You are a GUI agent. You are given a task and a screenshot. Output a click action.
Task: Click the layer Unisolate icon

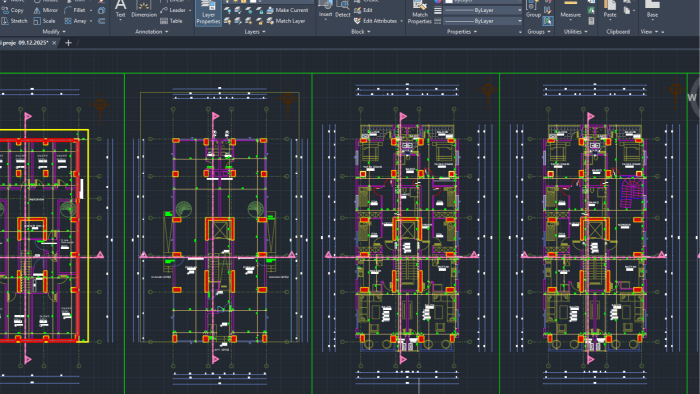point(238,21)
